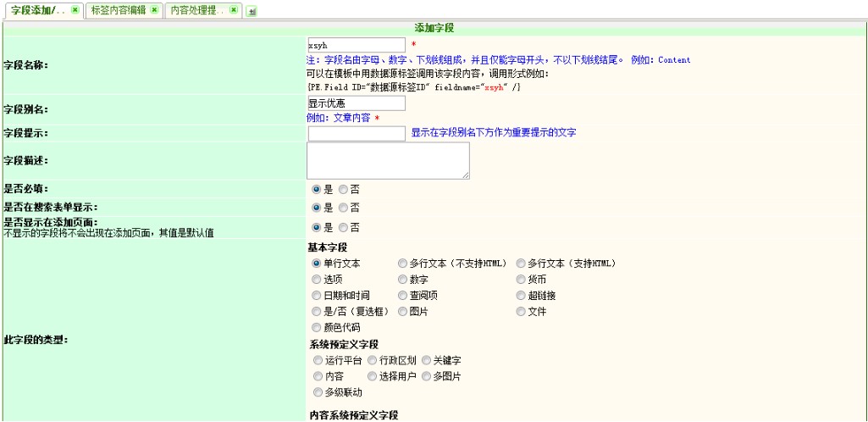Viewport: 868px width, 422px height.
Task: Click the 此字段的类型 label
Action: tap(36, 340)
